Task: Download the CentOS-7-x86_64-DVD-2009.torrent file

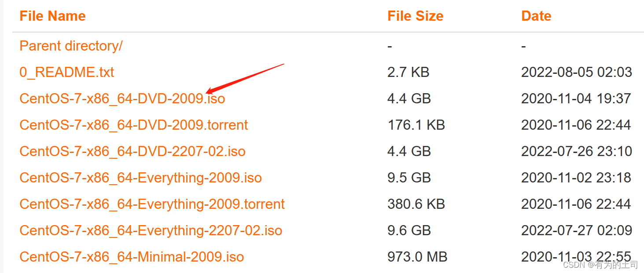Action: click(x=133, y=125)
